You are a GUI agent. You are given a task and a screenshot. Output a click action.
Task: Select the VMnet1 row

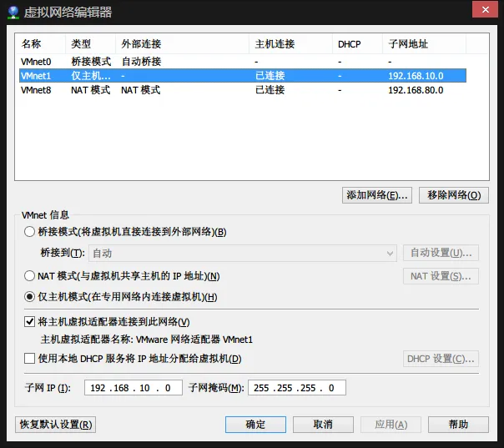pyautogui.click(x=243, y=76)
